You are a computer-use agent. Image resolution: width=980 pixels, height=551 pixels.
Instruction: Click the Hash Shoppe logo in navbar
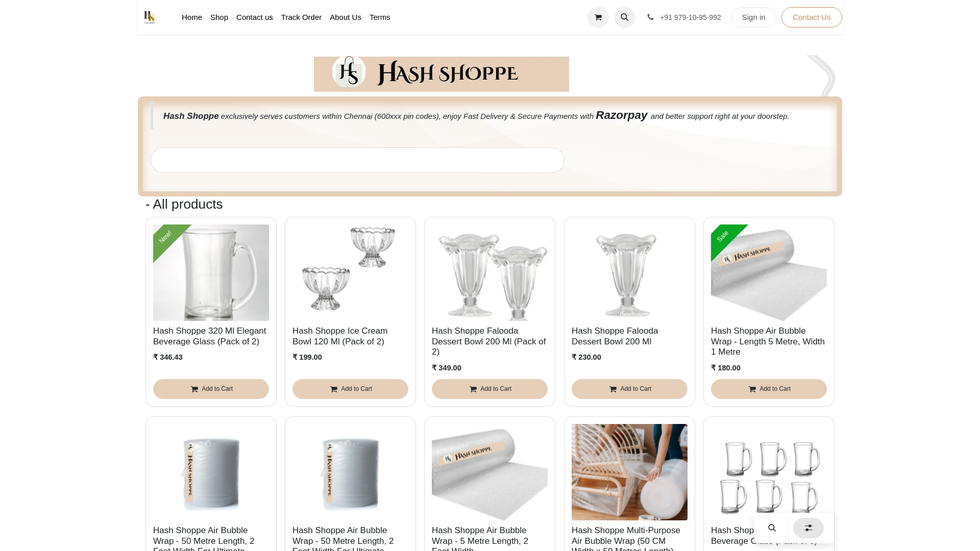(149, 17)
